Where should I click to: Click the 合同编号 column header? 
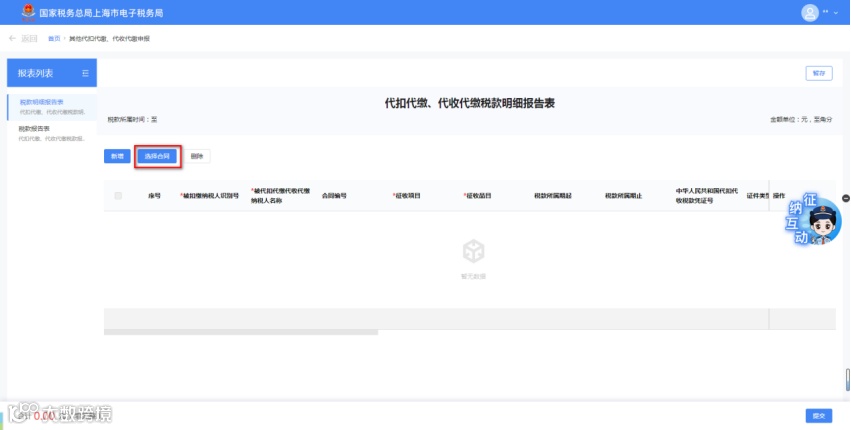click(x=334, y=195)
